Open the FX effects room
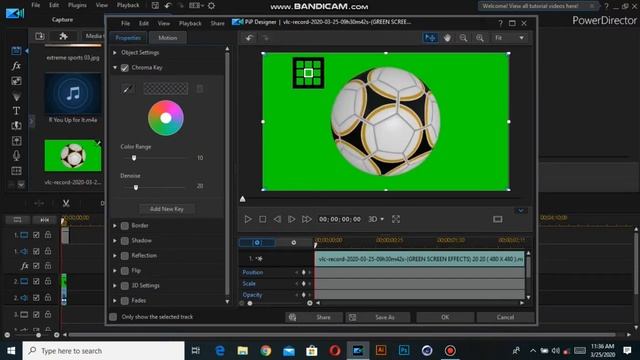This screenshot has height=360, width=640. click(16, 66)
